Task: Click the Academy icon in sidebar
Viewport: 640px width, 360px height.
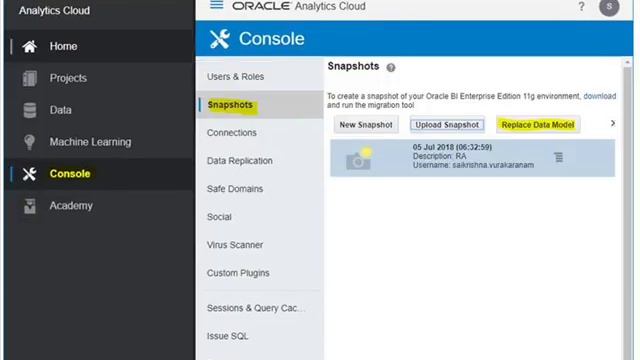Action: pyautogui.click(x=29, y=206)
